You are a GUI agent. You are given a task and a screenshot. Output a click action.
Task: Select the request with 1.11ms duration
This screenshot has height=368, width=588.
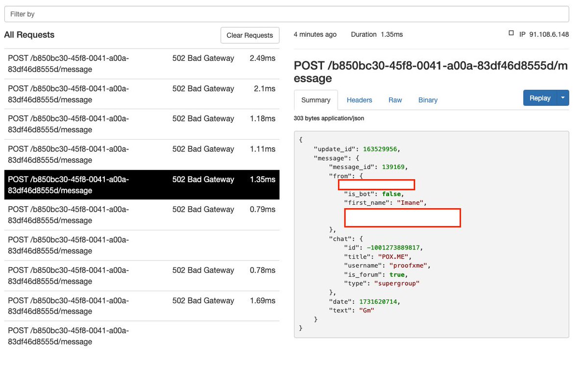pos(142,154)
